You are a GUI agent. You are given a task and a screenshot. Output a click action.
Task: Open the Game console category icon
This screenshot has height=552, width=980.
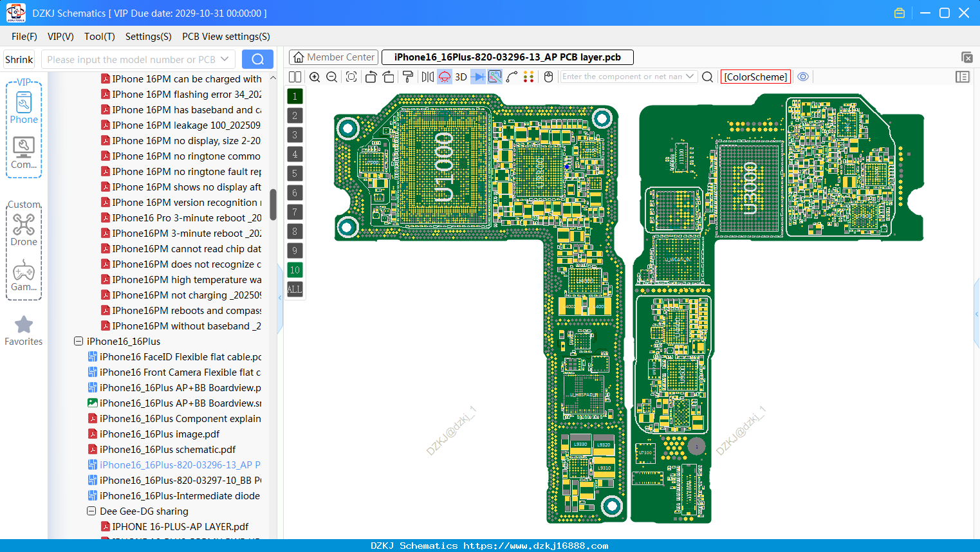coord(24,276)
